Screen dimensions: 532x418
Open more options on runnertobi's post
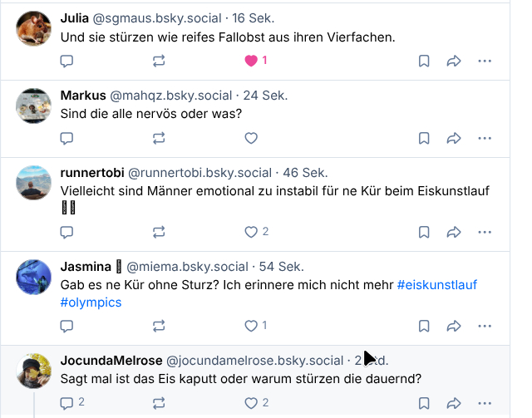pos(485,232)
